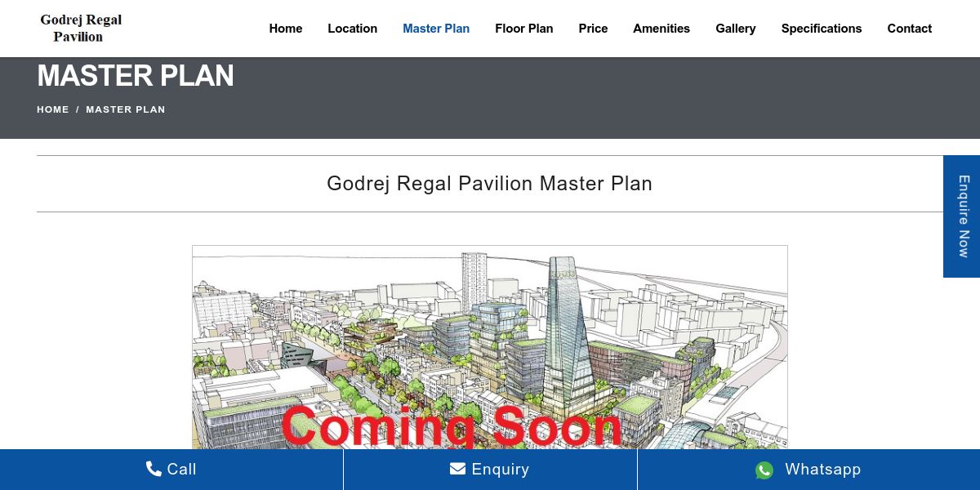This screenshot has width=980, height=490.
Task: Open the Amenities menu item
Action: (661, 29)
